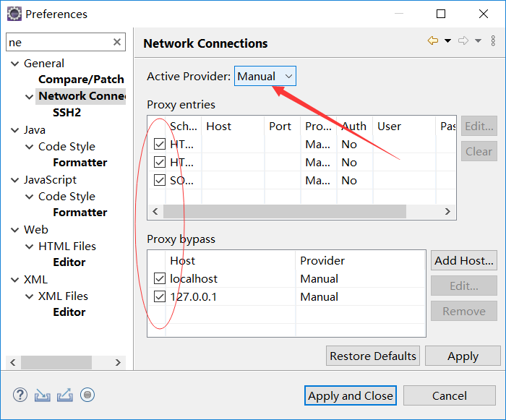This screenshot has height=420, width=506.
Task: Click the Help question mark icon
Action: coord(20,395)
